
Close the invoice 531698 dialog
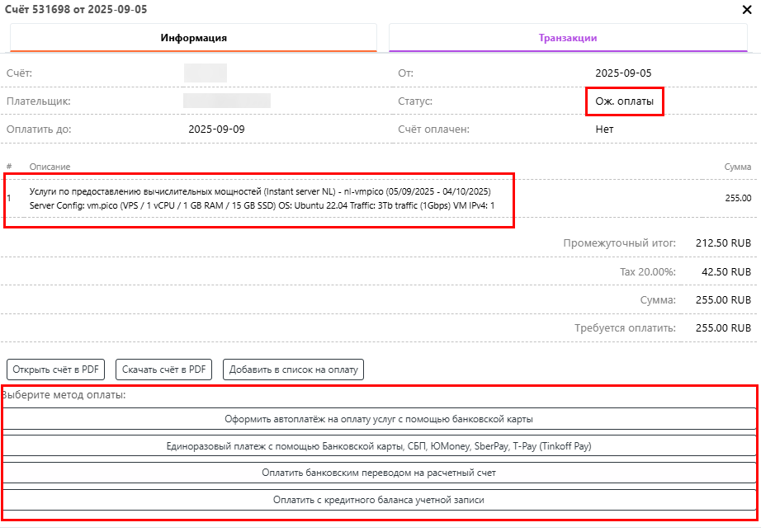747,11
